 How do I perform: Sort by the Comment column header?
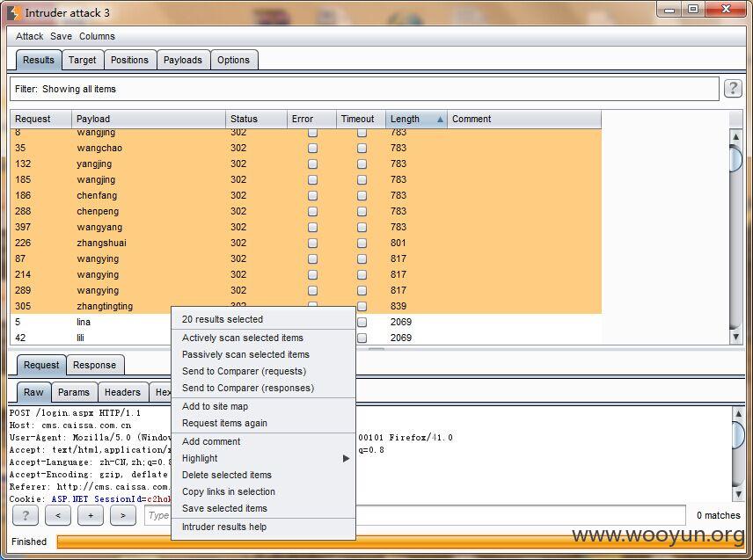pos(524,119)
